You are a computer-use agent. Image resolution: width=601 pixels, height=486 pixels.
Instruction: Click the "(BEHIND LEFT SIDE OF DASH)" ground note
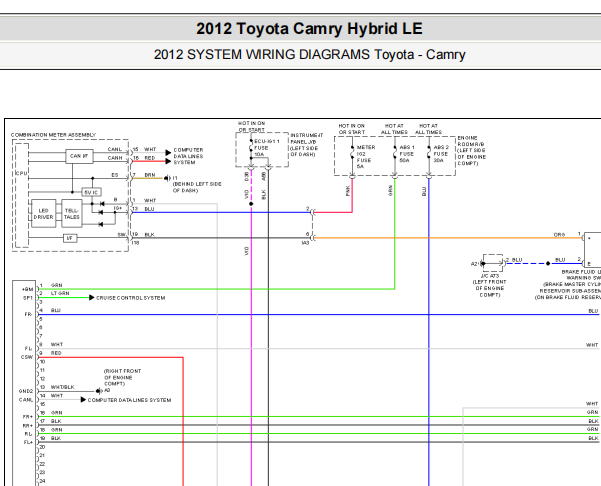[x=197, y=187]
